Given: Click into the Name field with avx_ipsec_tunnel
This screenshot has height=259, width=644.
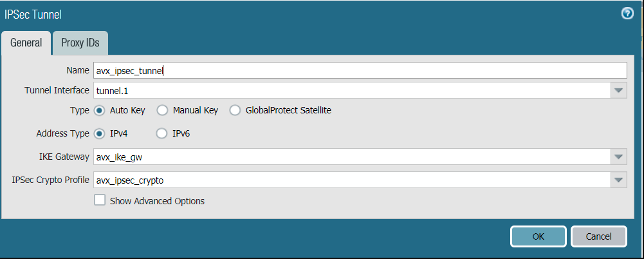Looking at the screenshot, I should (360, 70).
